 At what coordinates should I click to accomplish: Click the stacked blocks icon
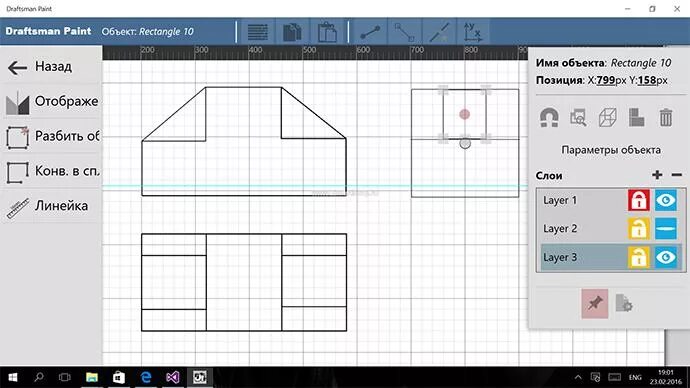click(636, 118)
